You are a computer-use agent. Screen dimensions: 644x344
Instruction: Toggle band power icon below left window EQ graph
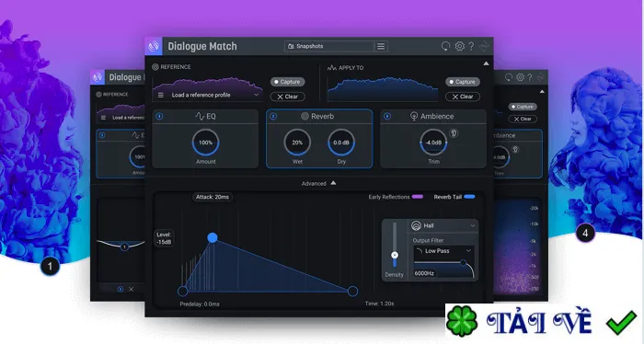pos(121,290)
